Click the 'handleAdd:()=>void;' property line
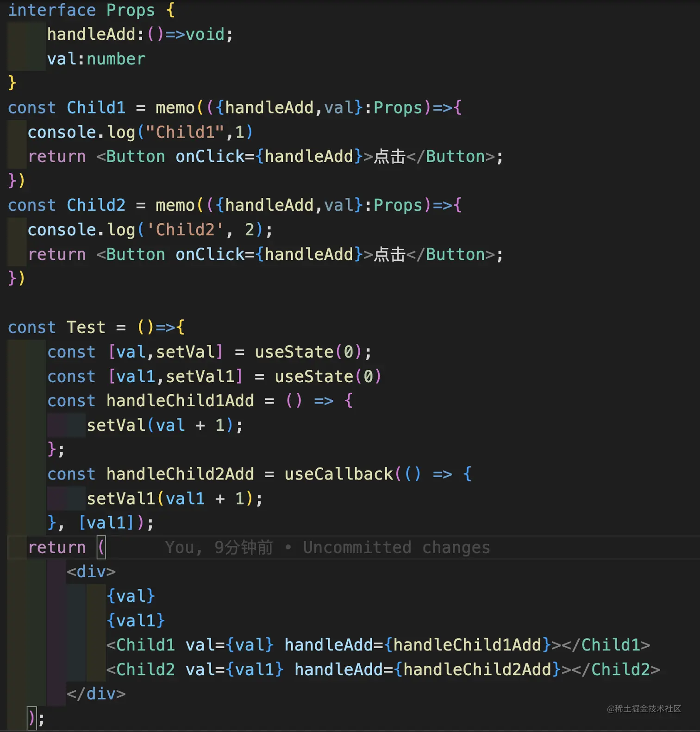The width and height of the screenshot is (700, 732). pyautogui.click(x=140, y=34)
